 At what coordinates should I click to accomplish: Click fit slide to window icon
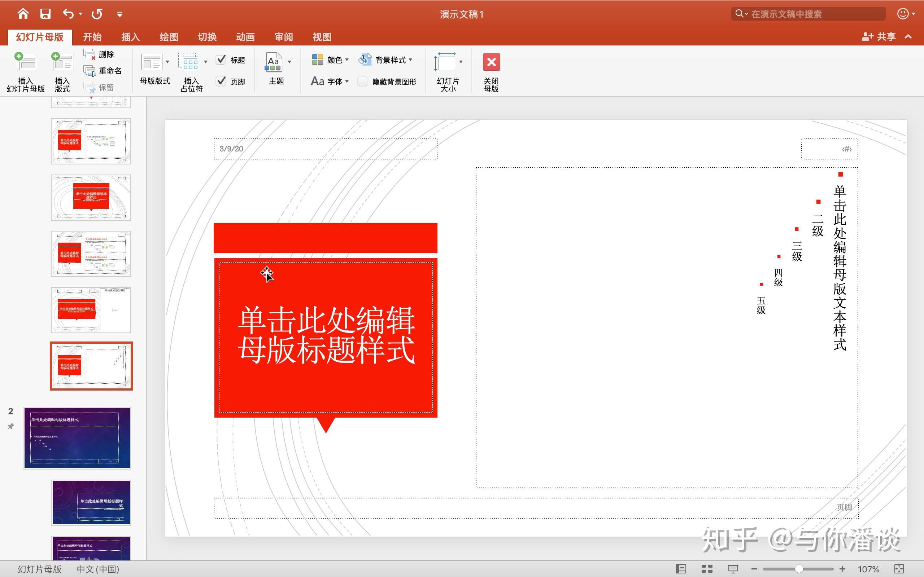click(x=899, y=569)
